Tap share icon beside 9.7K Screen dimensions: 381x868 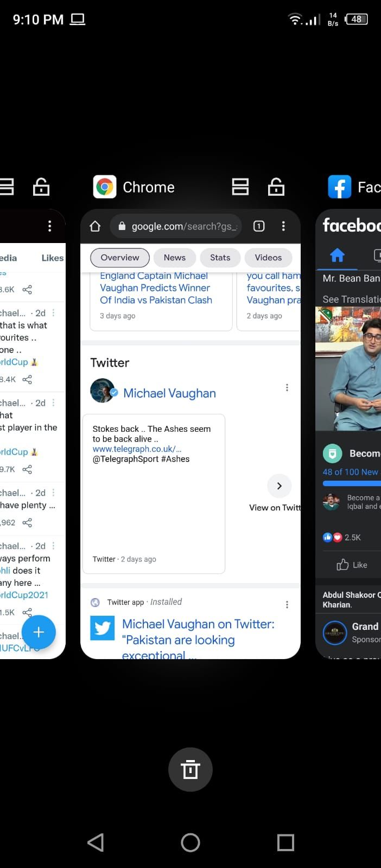coord(27,469)
